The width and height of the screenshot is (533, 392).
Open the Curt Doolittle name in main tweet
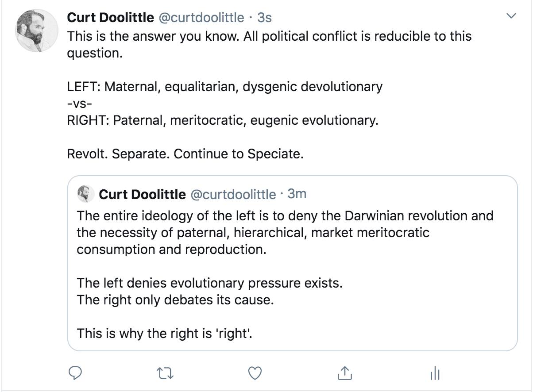(110, 17)
